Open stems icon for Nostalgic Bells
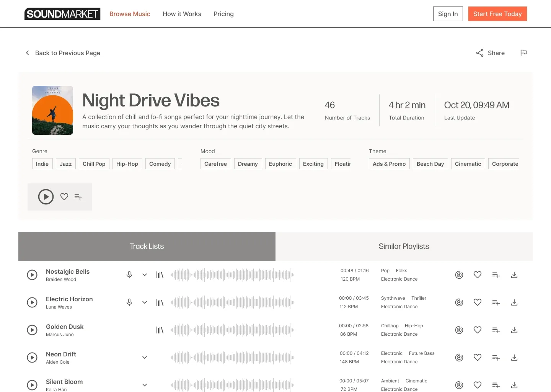Screen dimensions: 551x392 tap(160, 275)
